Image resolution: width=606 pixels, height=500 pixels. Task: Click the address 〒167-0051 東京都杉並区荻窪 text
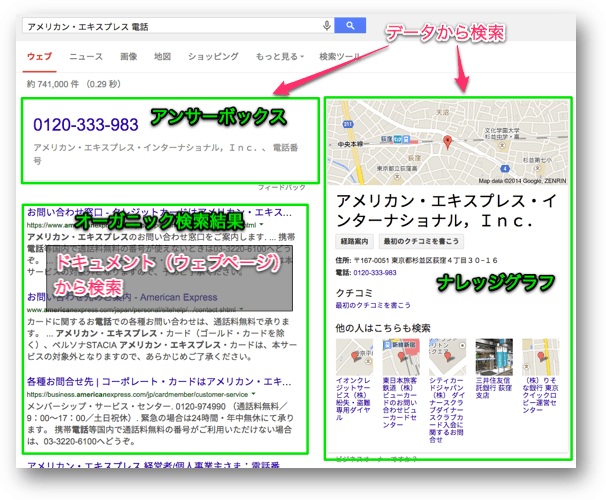click(x=425, y=260)
